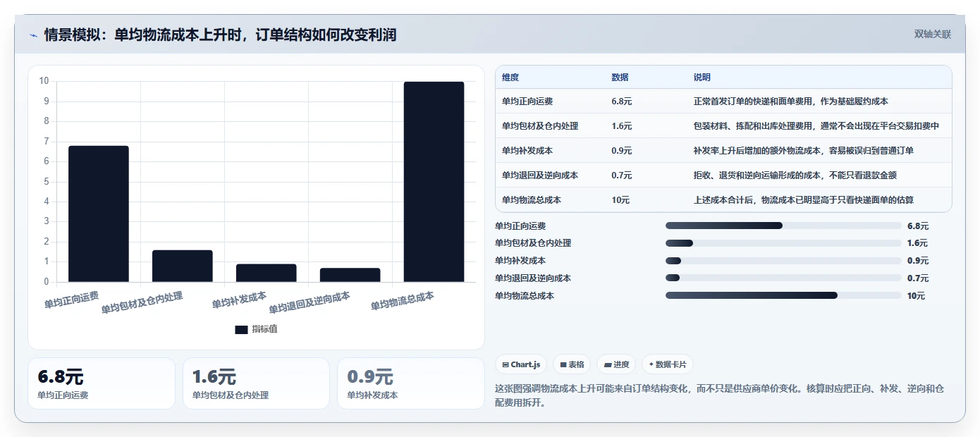Click the 单均正向运费 progress bar

(x=783, y=226)
